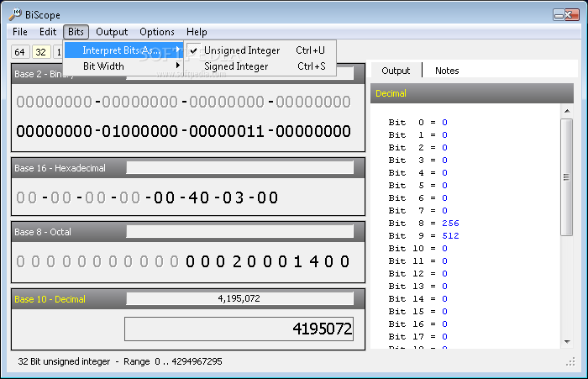Open the Help menu
Screen dimensions: 588x379
197,32
